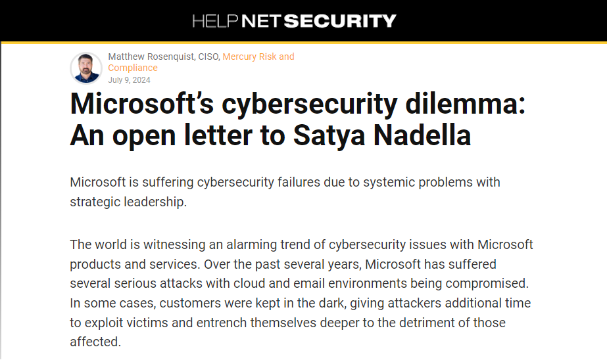View Matthew Rosenquist's author photo
The image size is (607, 364).
(x=86, y=68)
